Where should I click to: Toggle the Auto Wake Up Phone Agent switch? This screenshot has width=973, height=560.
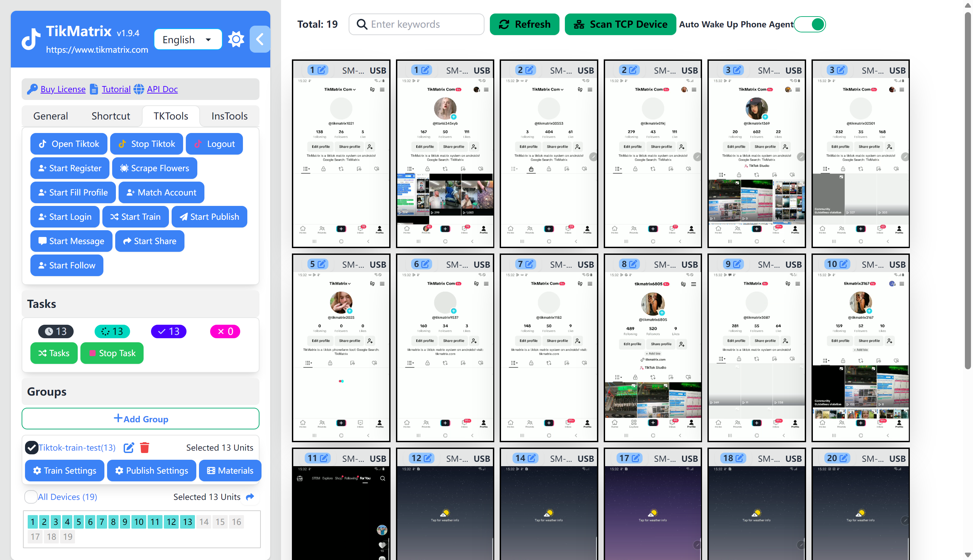pos(810,24)
